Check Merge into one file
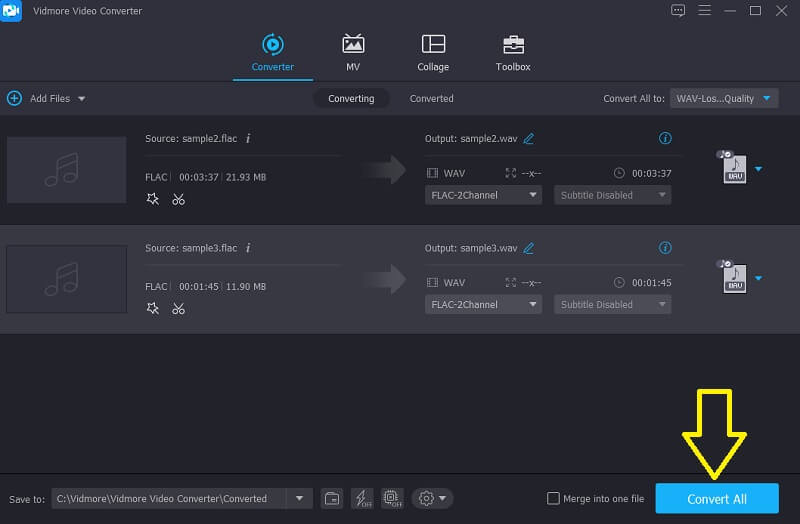The height and width of the screenshot is (524, 800). pyautogui.click(x=553, y=498)
